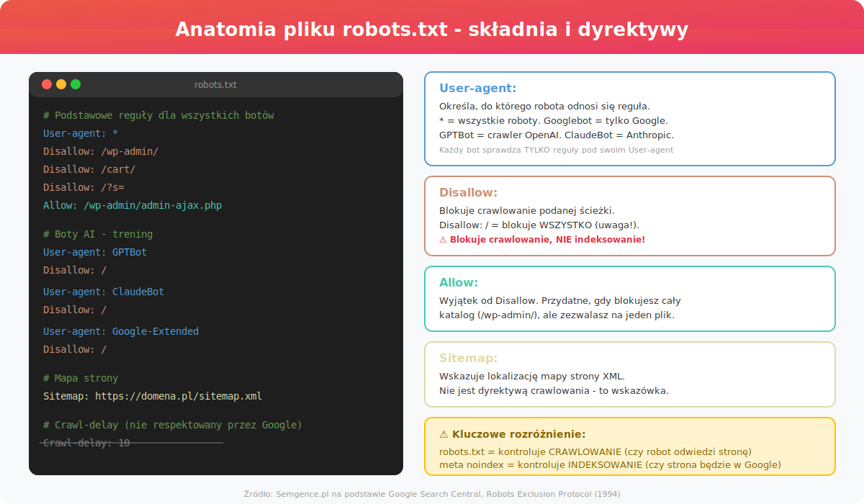The height and width of the screenshot is (504, 864).
Task: Click '* = wszystkie roboty. Googlebot = tylko Google.'
Action: [554, 121]
